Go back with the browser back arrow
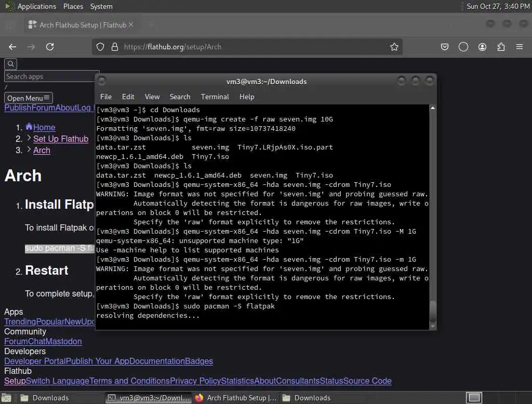This screenshot has height=404, width=532. (x=12, y=47)
